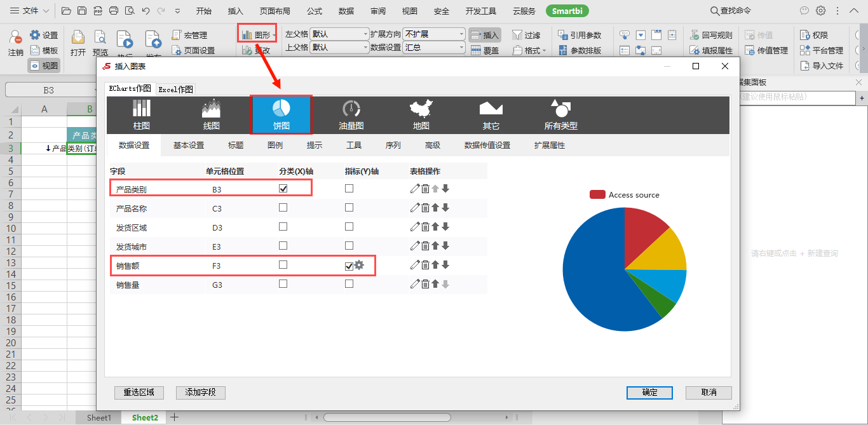The height and width of the screenshot is (425, 868).
Task: Switch to the 数据传值设置 tab
Action: point(487,145)
